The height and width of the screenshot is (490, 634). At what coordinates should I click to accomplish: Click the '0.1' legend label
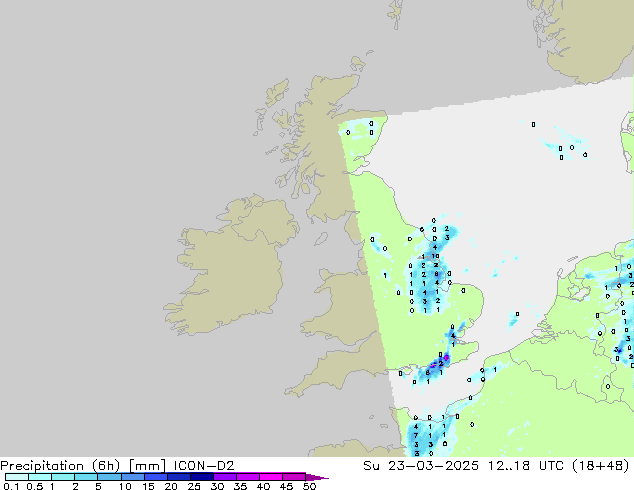click(x=11, y=486)
